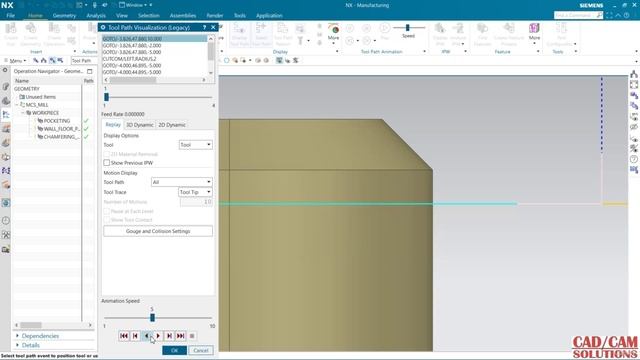
Task: Click the Create Tool ribbon icon
Action: [x=11, y=34]
